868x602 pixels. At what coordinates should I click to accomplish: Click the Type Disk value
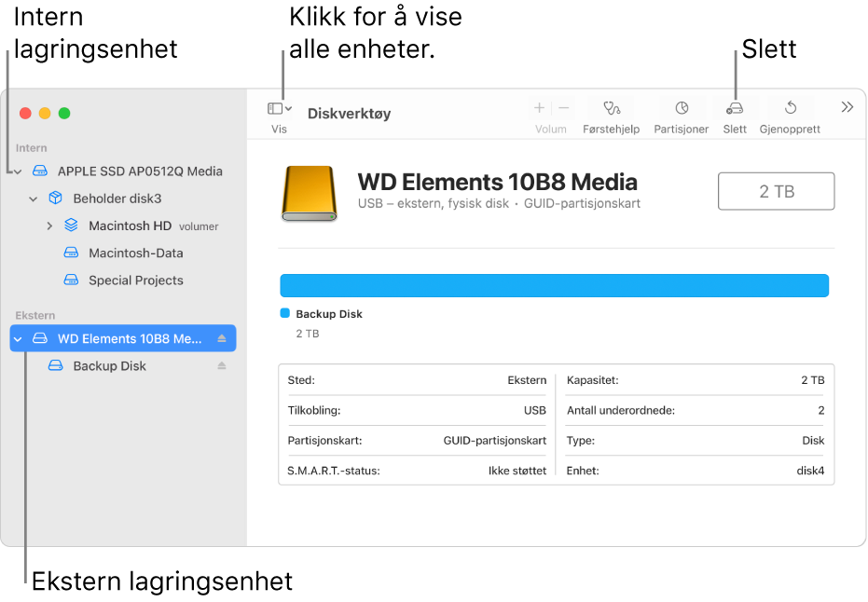coord(813,441)
